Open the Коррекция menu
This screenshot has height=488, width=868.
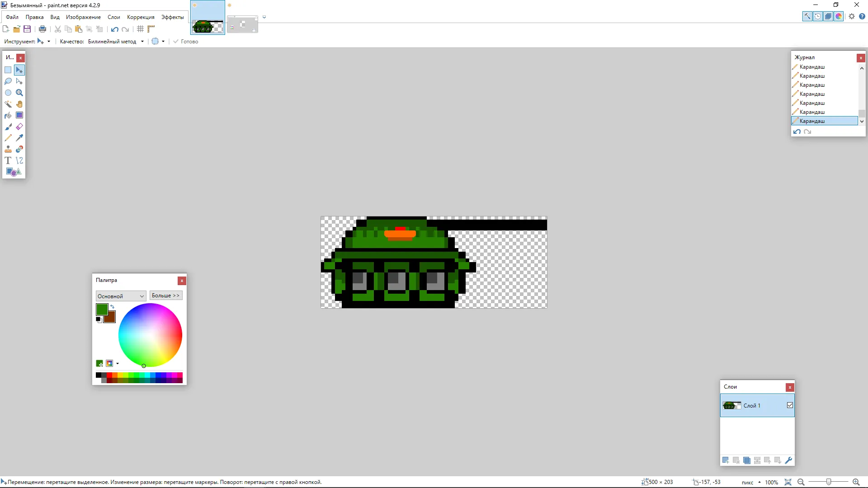pyautogui.click(x=141, y=17)
